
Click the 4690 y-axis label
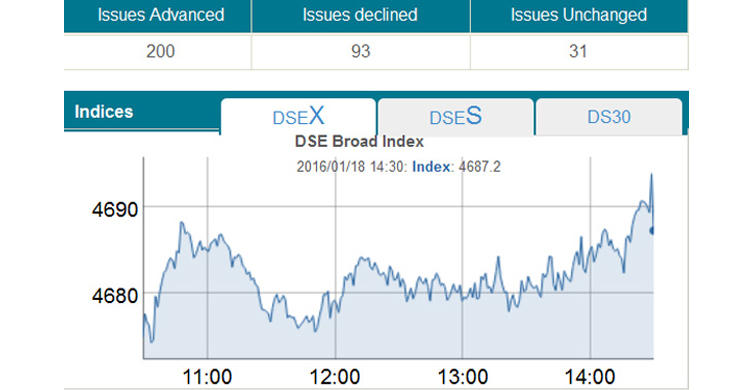[x=115, y=210]
